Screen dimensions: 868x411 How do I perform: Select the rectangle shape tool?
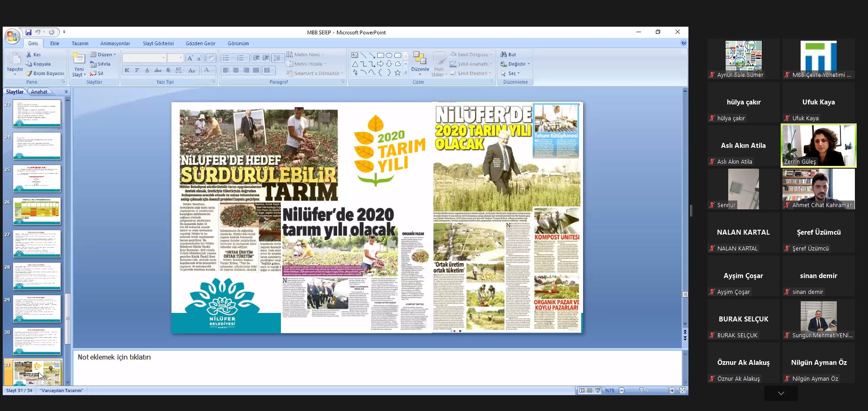380,55
